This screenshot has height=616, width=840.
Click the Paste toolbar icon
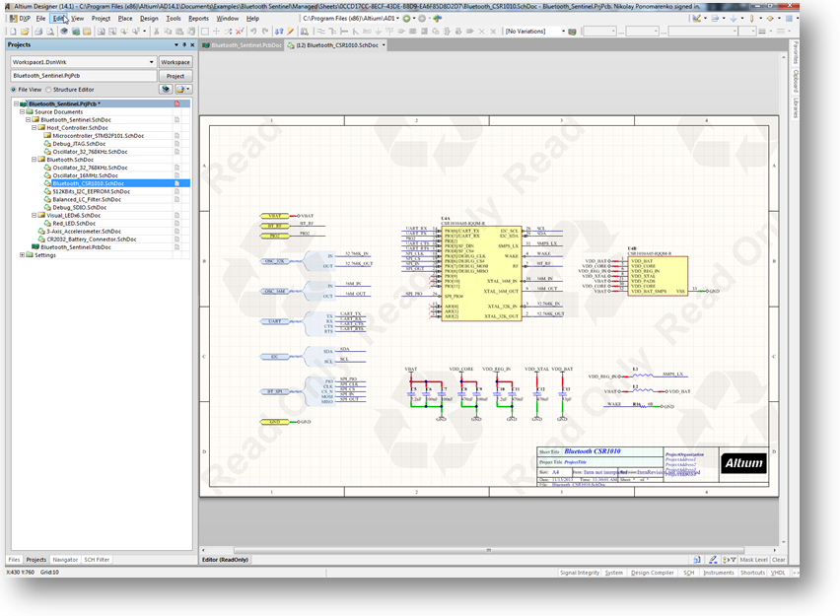tap(179, 32)
